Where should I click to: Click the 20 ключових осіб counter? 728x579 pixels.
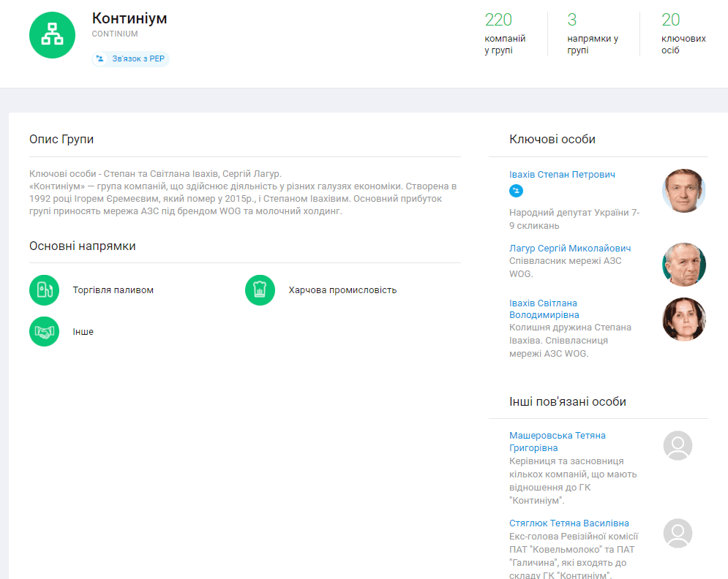pyautogui.click(x=683, y=34)
